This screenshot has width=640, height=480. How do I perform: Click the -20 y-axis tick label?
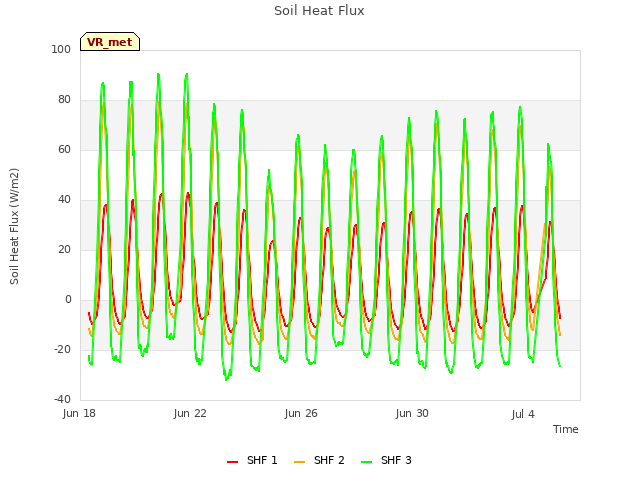pos(62,350)
